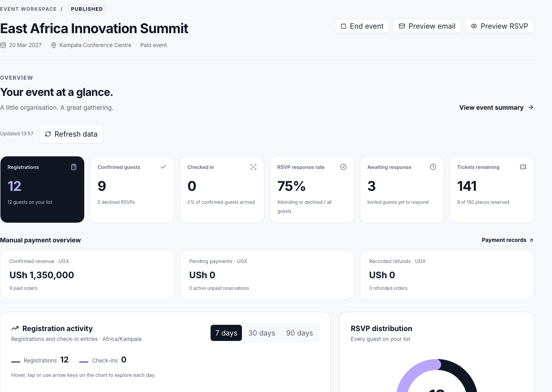
Task: Click the 'Paid event' label
Action: click(x=153, y=45)
